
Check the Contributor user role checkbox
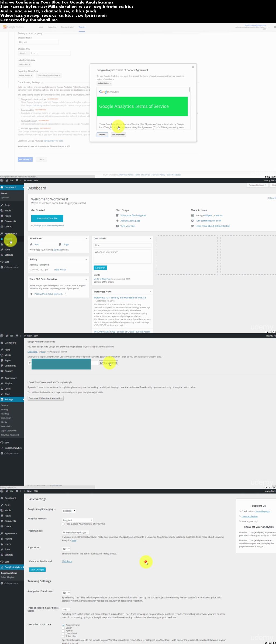click(63, 633)
